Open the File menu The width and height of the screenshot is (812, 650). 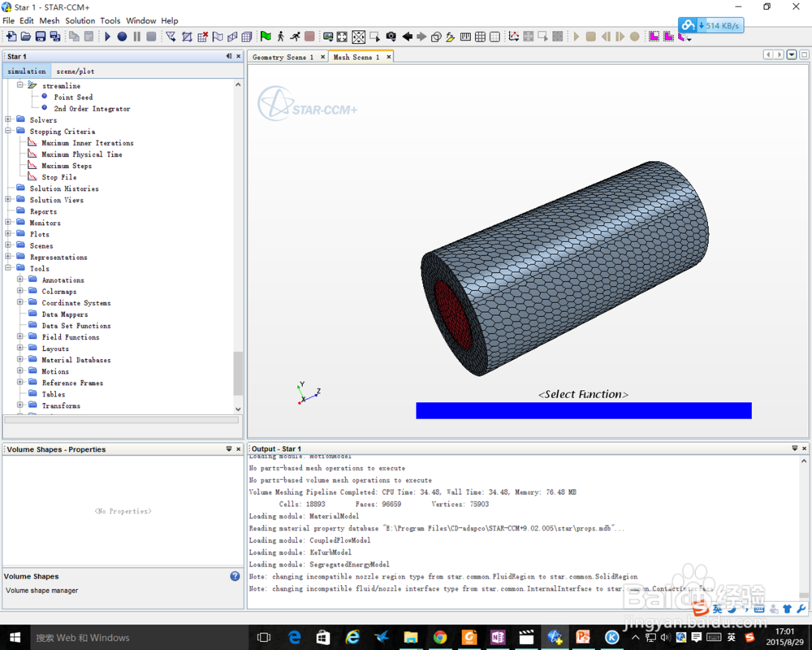pos(8,21)
